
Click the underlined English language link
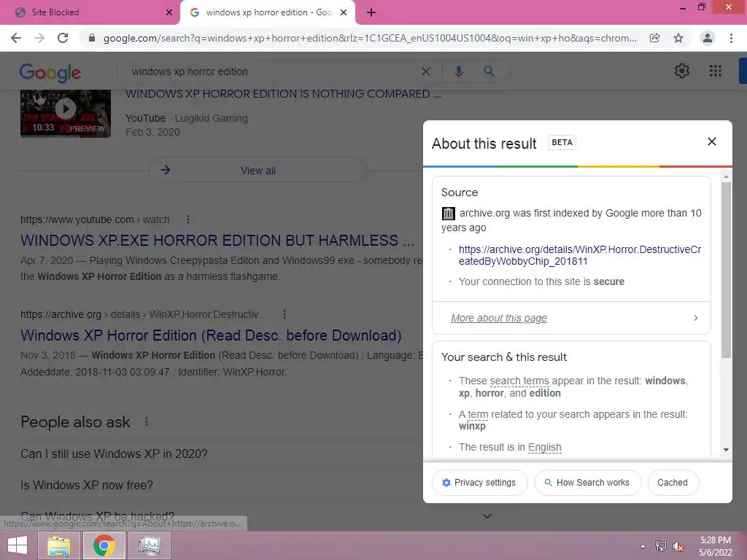(x=545, y=447)
